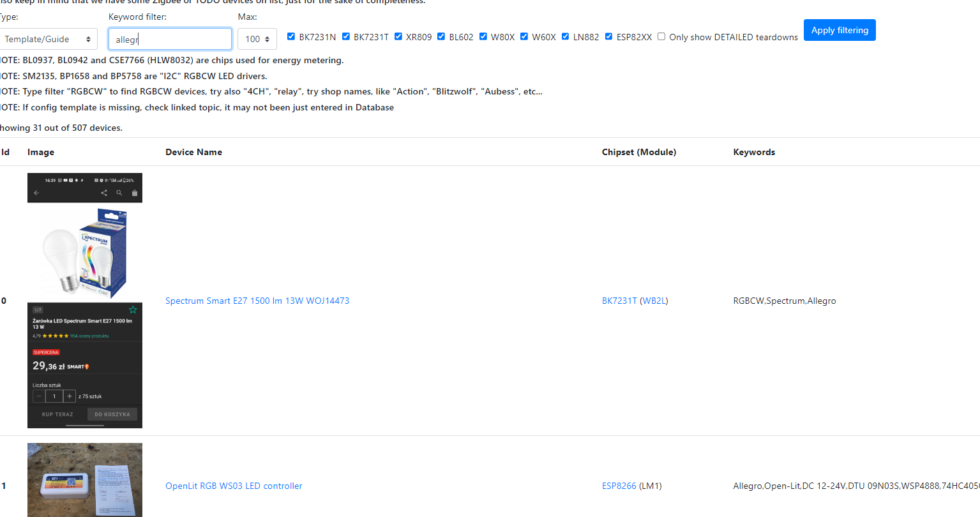Uncheck the W60X checkbox
The image size is (980, 517).
524,36
